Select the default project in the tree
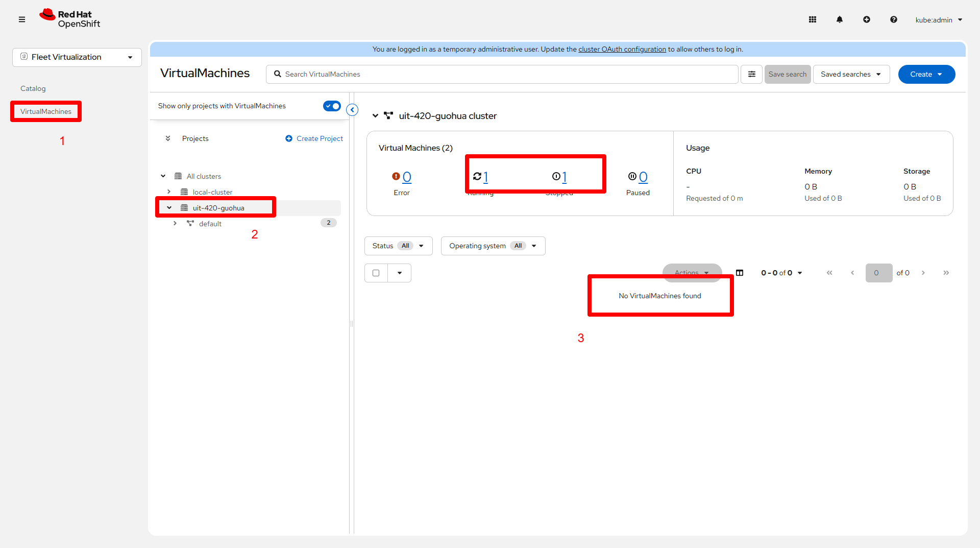 pyautogui.click(x=210, y=224)
